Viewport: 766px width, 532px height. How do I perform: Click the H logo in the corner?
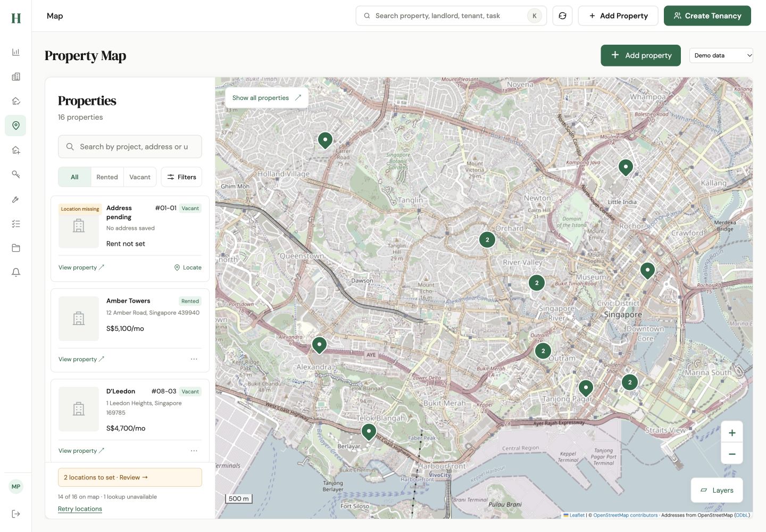click(x=16, y=18)
